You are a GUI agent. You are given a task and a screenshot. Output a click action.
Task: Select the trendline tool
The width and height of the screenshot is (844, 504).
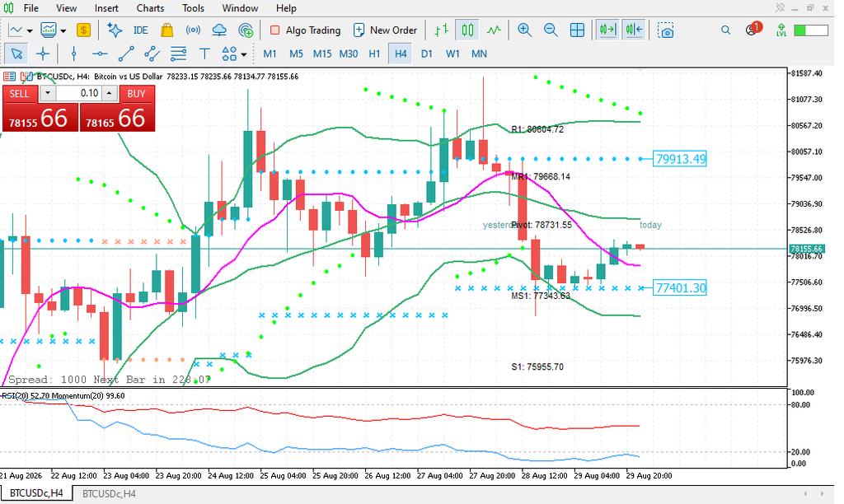[125, 54]
